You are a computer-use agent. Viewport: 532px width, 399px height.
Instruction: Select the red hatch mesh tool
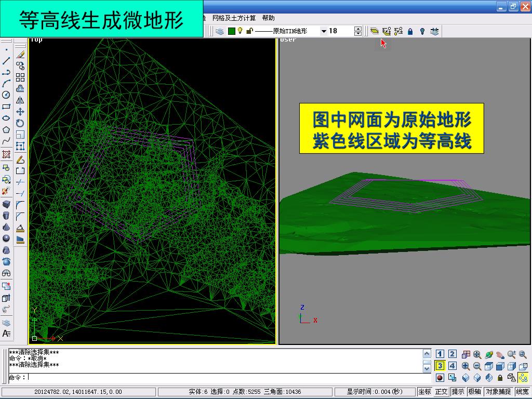(x=6, y=154)
